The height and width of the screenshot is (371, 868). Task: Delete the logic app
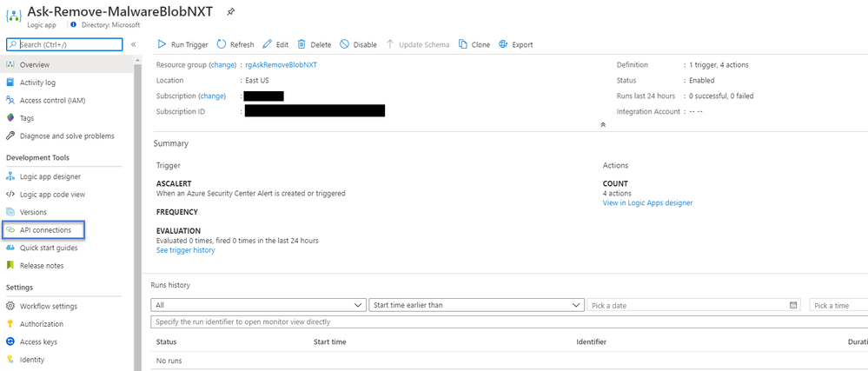(315, 45)
